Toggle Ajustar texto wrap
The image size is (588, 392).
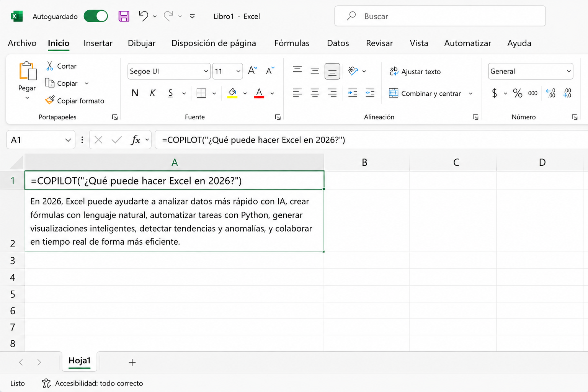(415, 71)
